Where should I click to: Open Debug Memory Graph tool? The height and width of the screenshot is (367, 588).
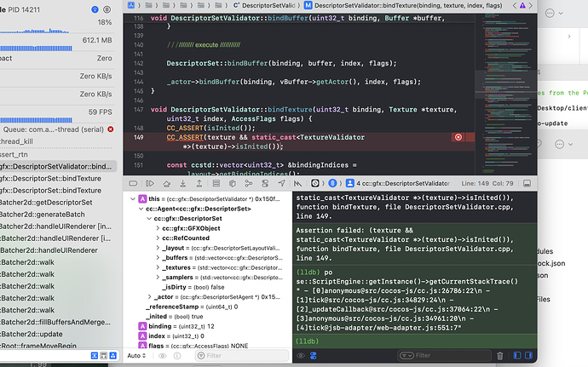tap(248, 183)
